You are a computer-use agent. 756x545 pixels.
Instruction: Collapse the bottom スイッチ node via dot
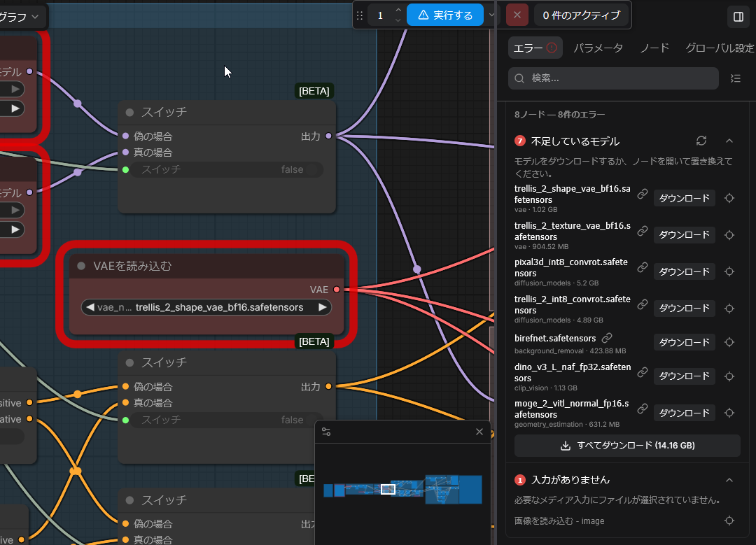[129, 500]
